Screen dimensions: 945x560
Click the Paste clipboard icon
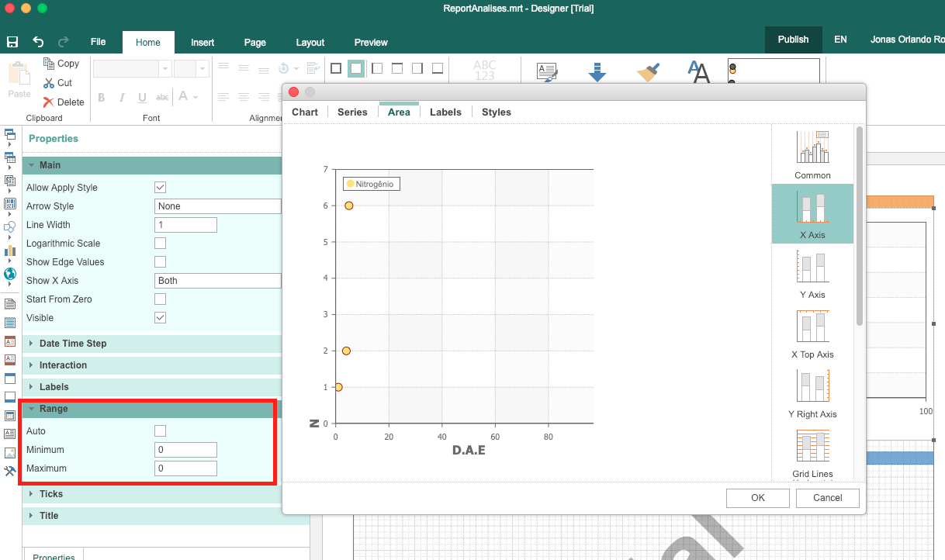pyautogui.click(x=19, y=75)
